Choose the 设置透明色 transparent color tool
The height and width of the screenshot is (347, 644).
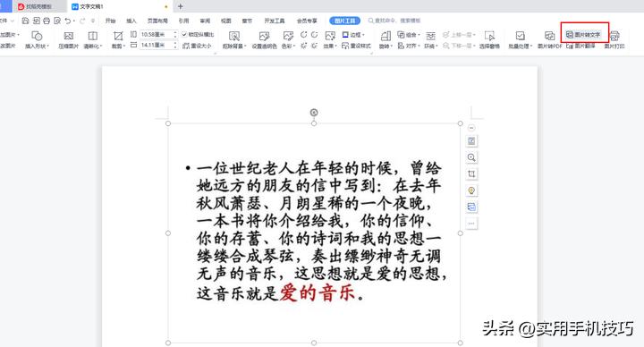tap(264, 40)
